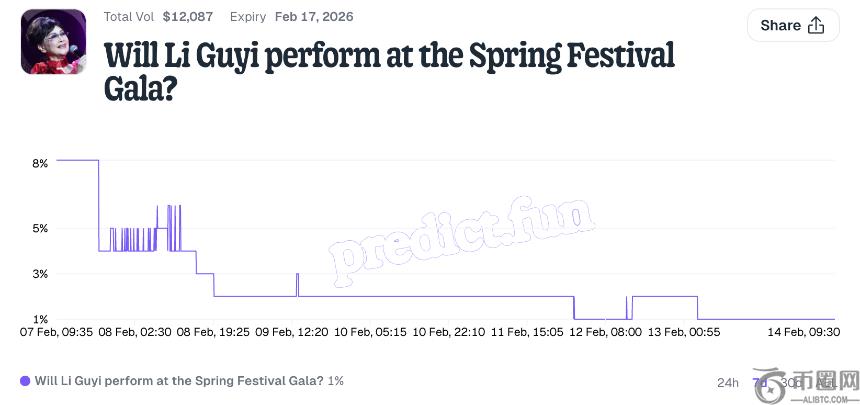Click the Feb 17, 2026 expiry date

[315, 17]
